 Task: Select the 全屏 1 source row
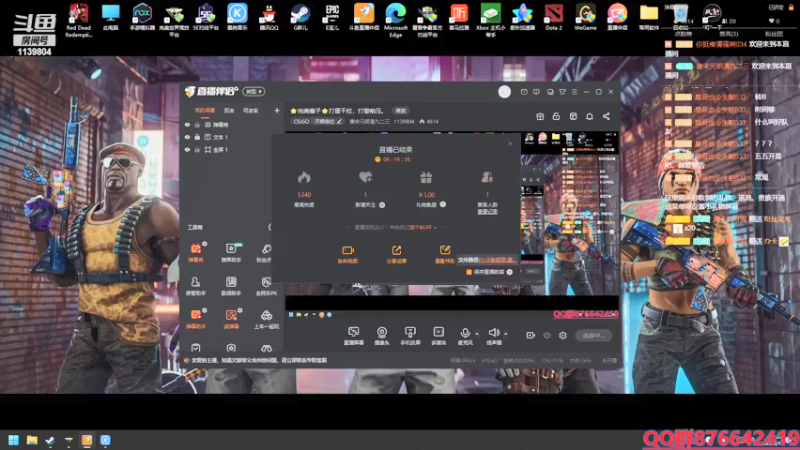[232, 149]
